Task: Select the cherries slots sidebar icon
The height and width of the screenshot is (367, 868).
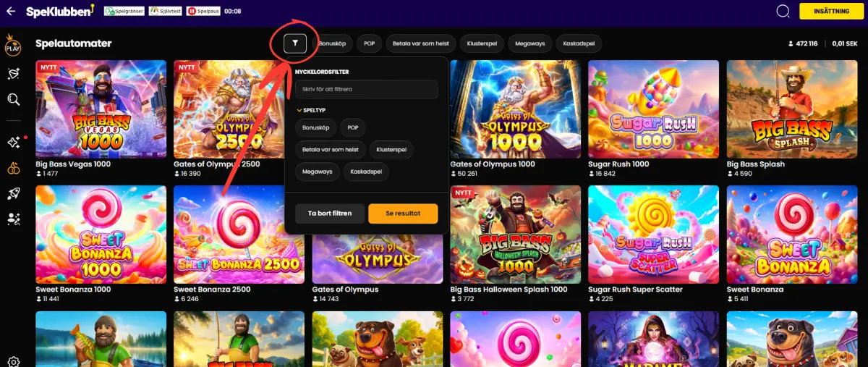Action: 13,168
